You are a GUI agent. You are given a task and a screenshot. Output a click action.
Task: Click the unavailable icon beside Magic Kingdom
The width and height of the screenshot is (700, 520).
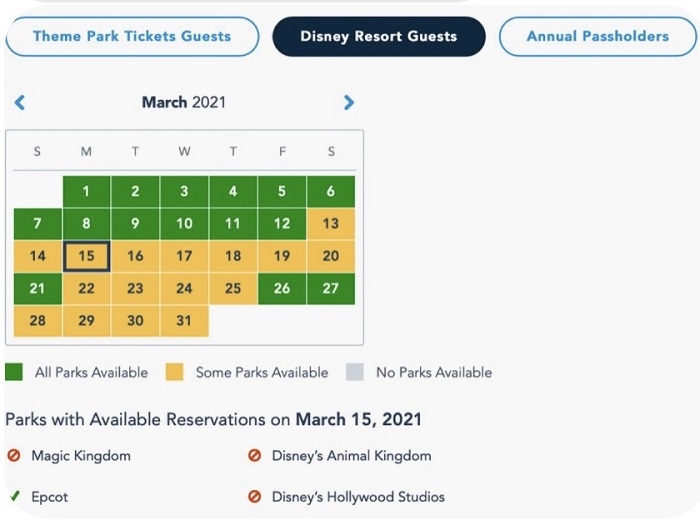click(x=13, y=456)
